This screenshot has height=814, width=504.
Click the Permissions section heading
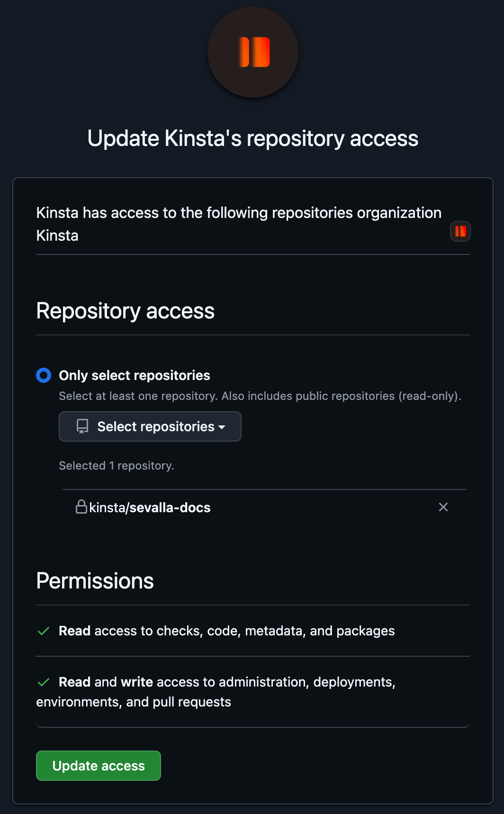94,580
